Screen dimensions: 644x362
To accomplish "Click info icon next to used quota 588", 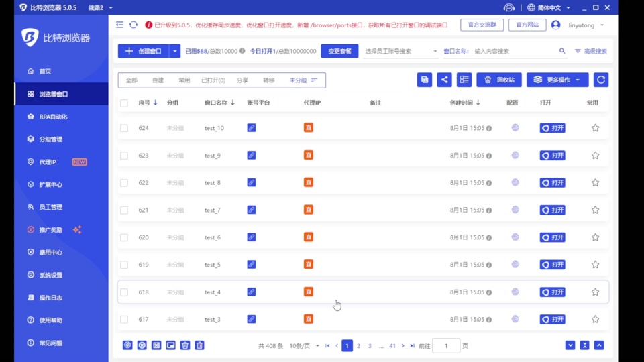I will [242, 51].
